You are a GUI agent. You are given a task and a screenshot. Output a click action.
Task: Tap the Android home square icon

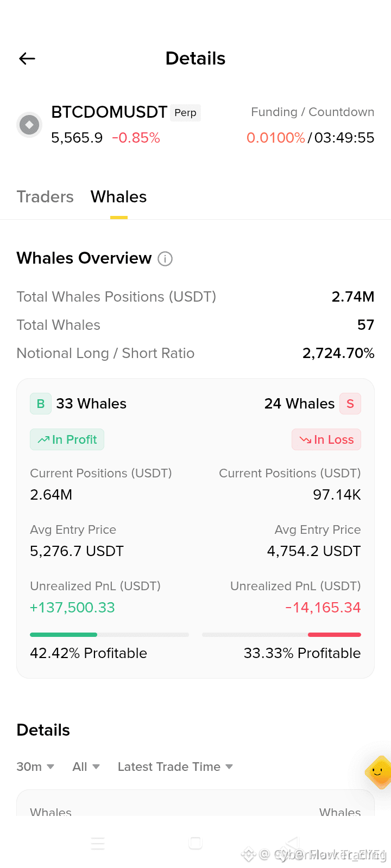pos(195,843)
